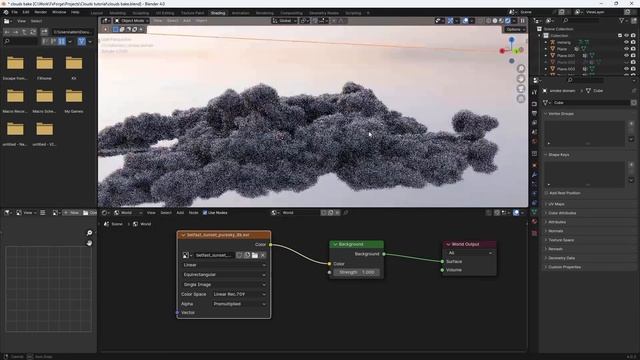Click the viewport Options dropdown

click(515, 29)
